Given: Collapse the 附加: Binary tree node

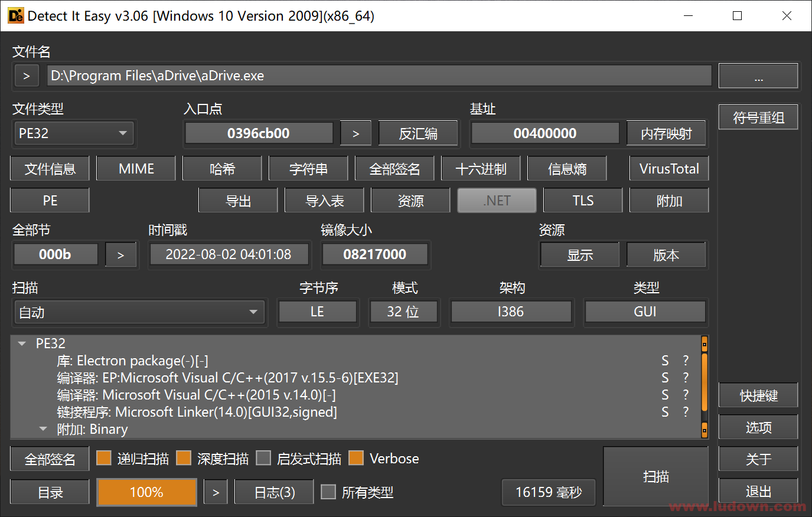Looking at the screenshot, I should coord(43,429).
